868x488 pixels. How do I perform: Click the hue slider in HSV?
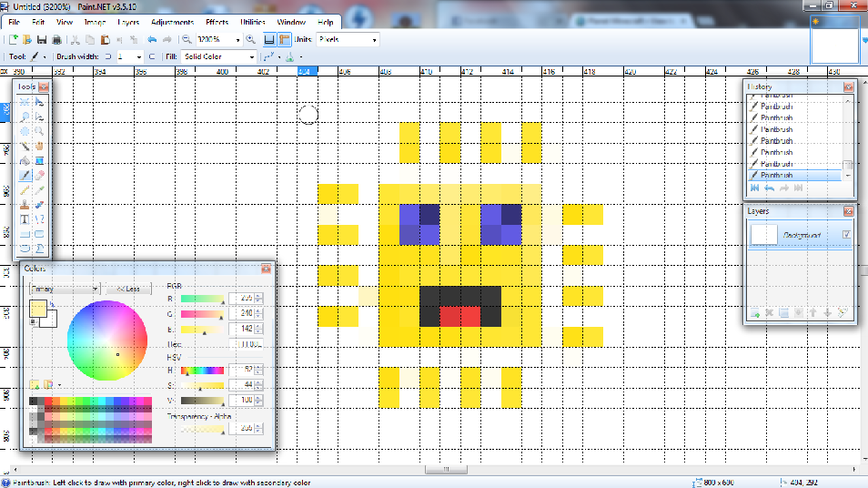coord(202,370)
